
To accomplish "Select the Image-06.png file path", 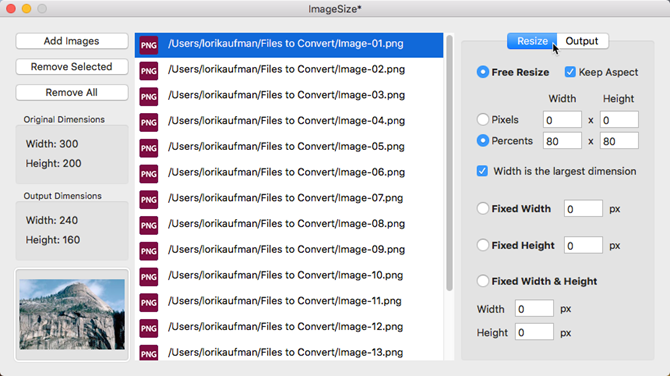I will click(x=286, y=172).
